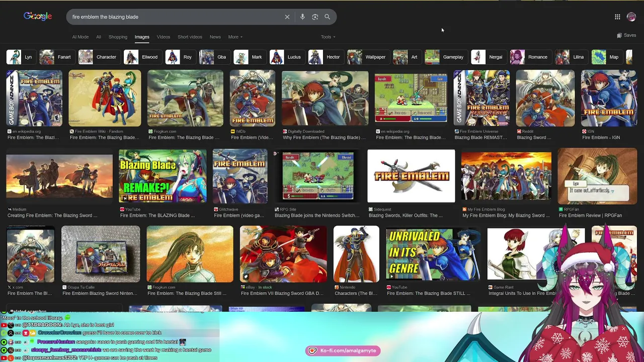Image resolution: width=644 pixels, height=362 pixels.
Task: Select the Hector filter chip
Action: pos(325,57)
